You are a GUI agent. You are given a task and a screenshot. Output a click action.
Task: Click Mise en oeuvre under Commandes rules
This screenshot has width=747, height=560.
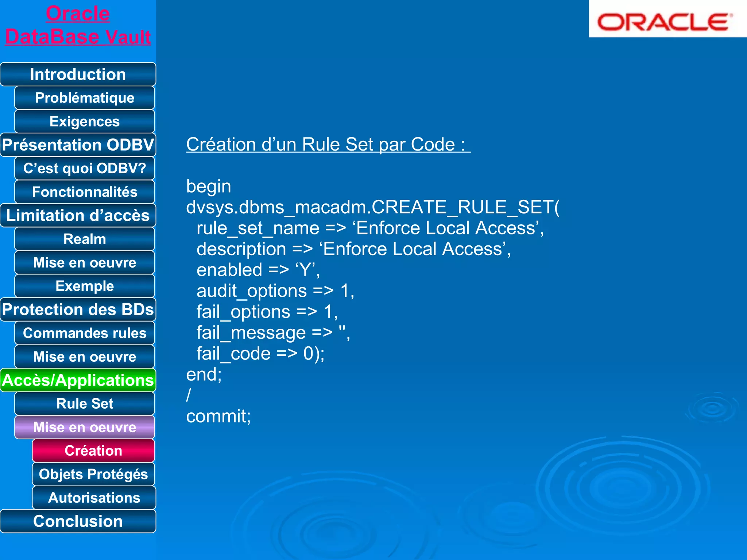pos(85,357)
